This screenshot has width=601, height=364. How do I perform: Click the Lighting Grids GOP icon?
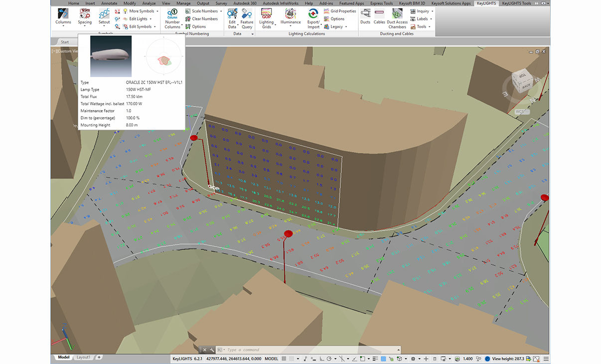[266, 14]
